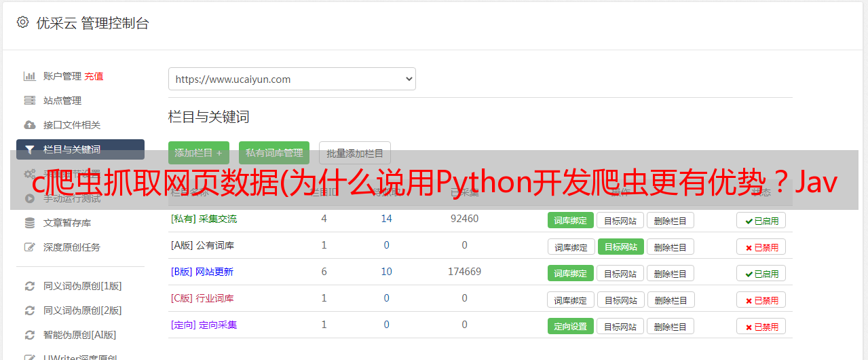
Task: Click the 92460 collected count cell
Action: click(x=464, y=219)
